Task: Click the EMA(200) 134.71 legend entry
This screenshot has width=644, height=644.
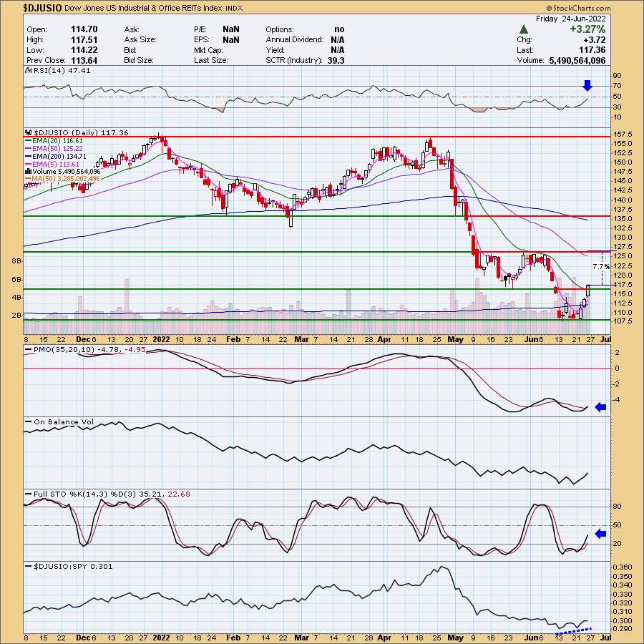Action: [x=59, y=156]
